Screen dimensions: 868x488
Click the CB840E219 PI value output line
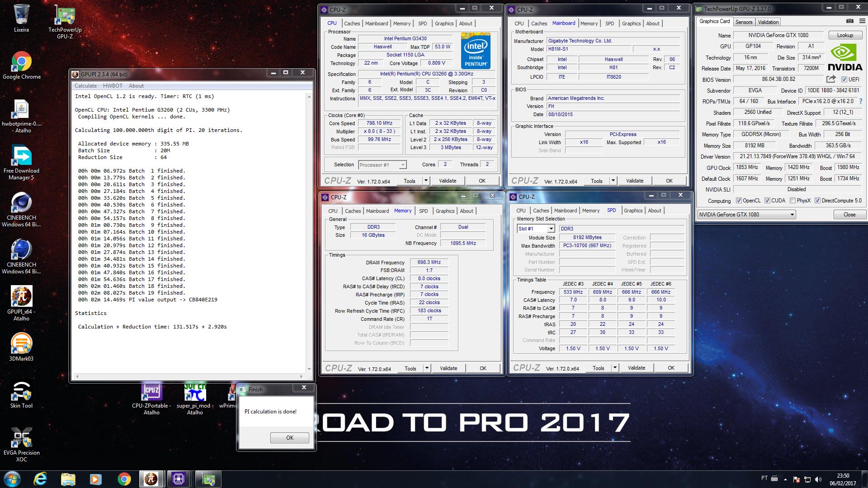[148, 300]
